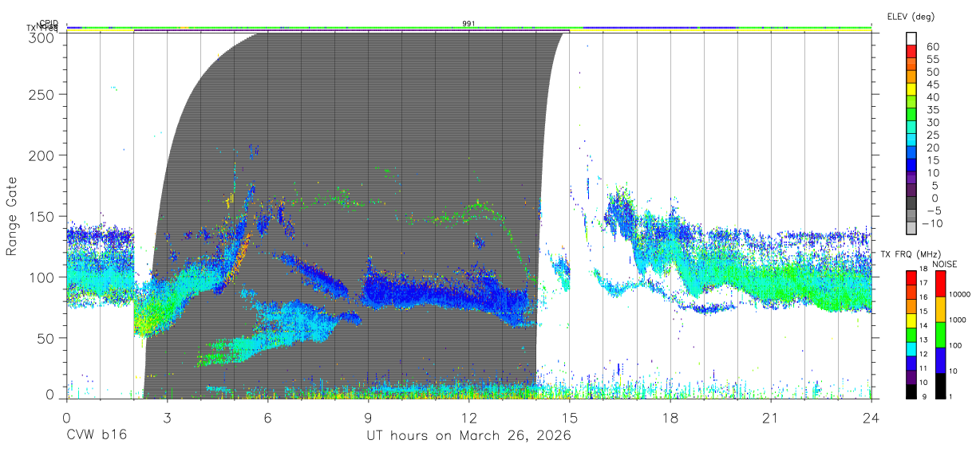
Task: Click the '35' label on ELEV colorbar
Action: click(x=932, y=110)
